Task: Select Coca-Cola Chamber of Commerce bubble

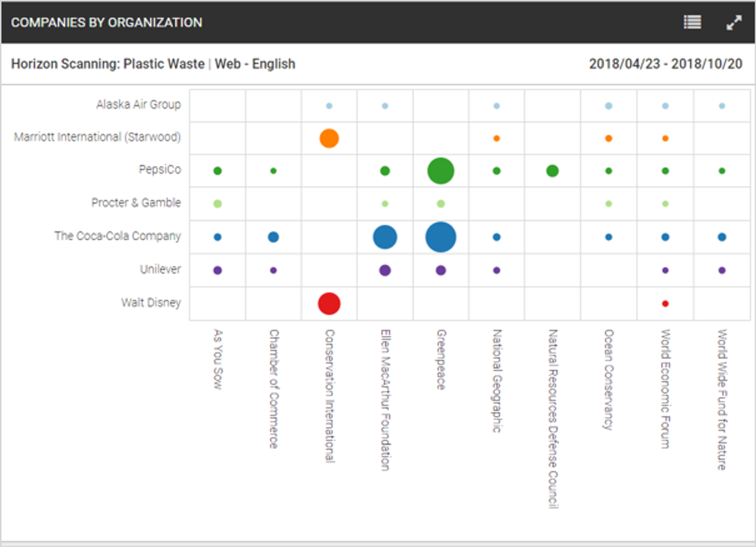Action: (x=273, y=237)
